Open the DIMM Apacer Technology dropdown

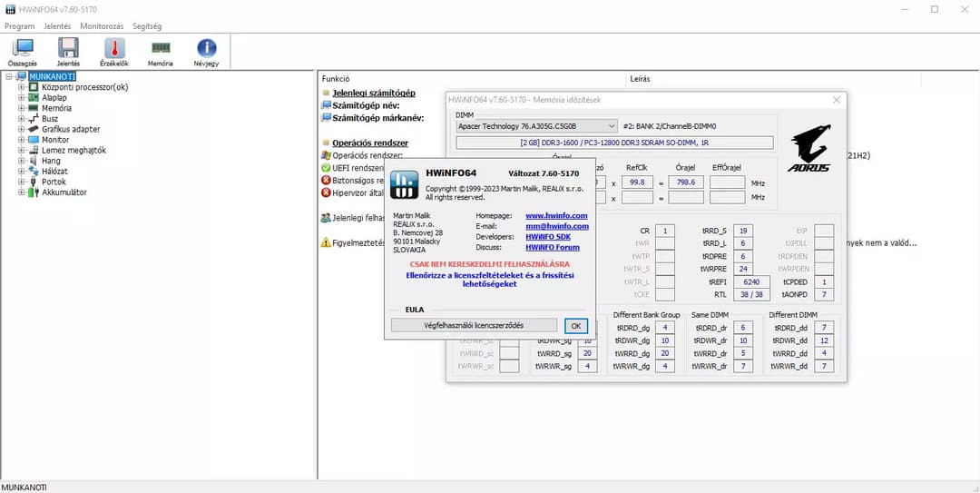536,126
